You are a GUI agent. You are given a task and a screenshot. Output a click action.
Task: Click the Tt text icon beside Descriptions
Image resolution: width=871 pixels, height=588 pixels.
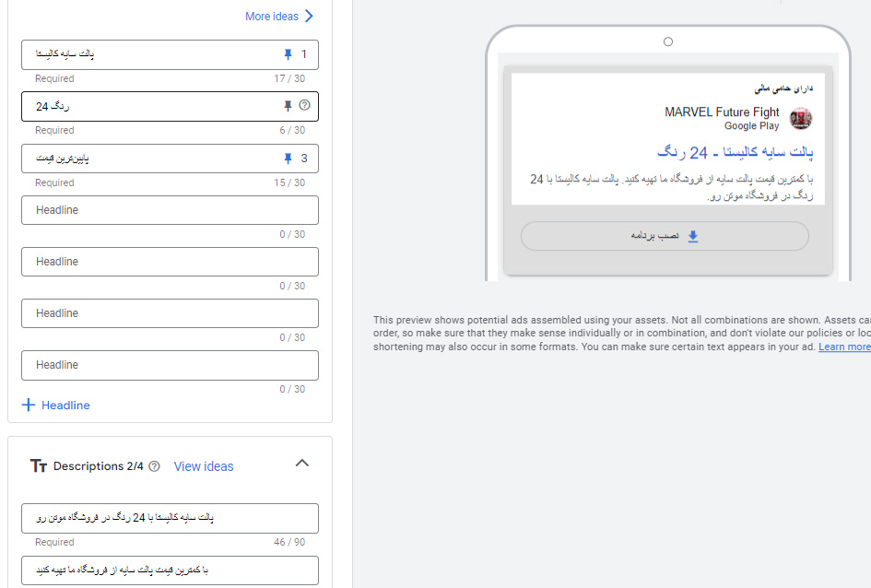coord(39,465)
